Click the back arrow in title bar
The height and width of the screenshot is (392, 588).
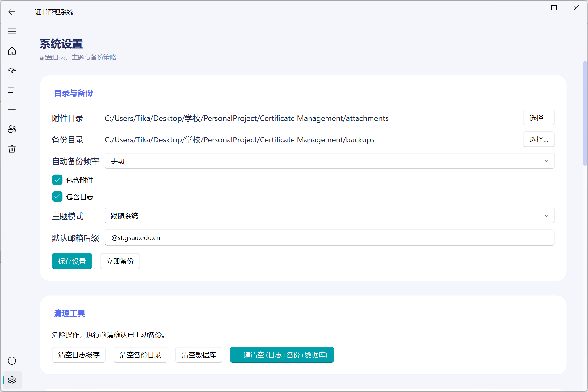pyautogui.click(x=12, y=12)
